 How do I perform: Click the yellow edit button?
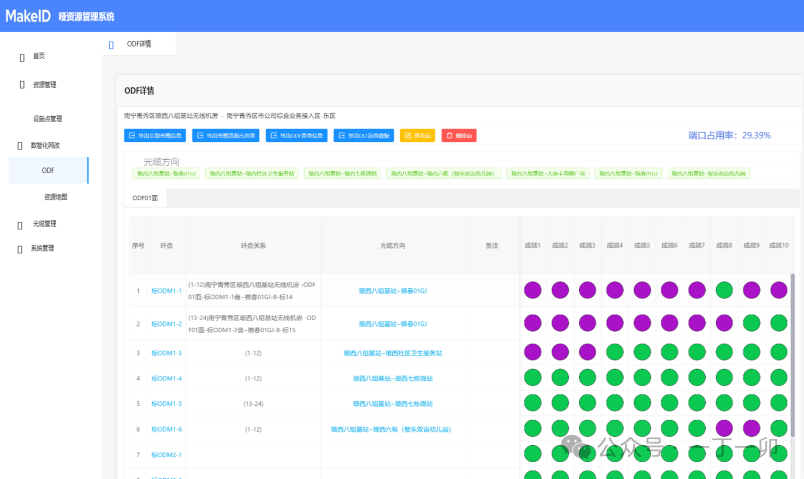pos(417,135)
